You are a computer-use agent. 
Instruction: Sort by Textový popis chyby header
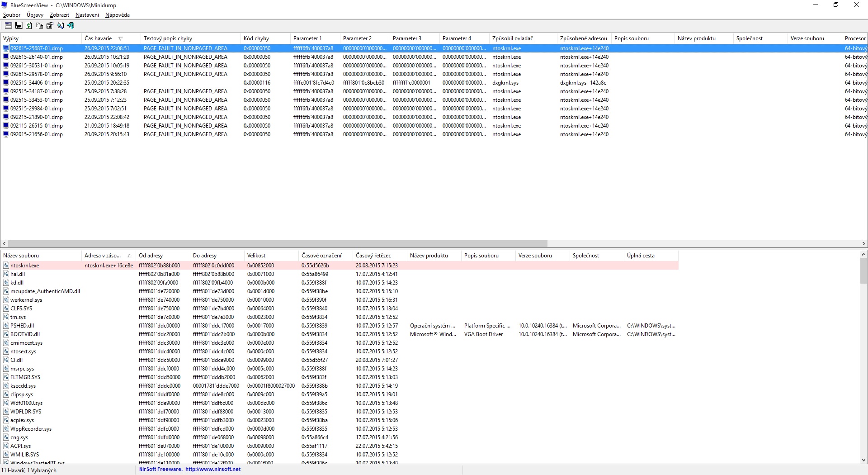tap(168, 38)
